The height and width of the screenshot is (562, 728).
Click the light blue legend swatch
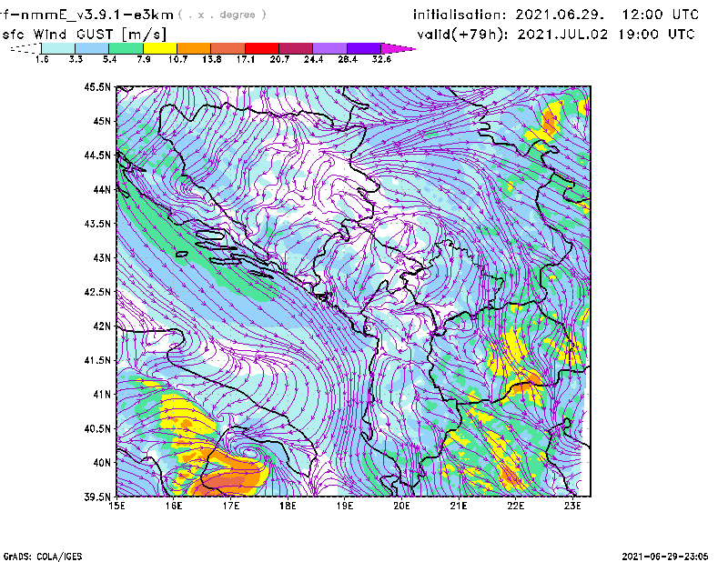click(92, 48)
